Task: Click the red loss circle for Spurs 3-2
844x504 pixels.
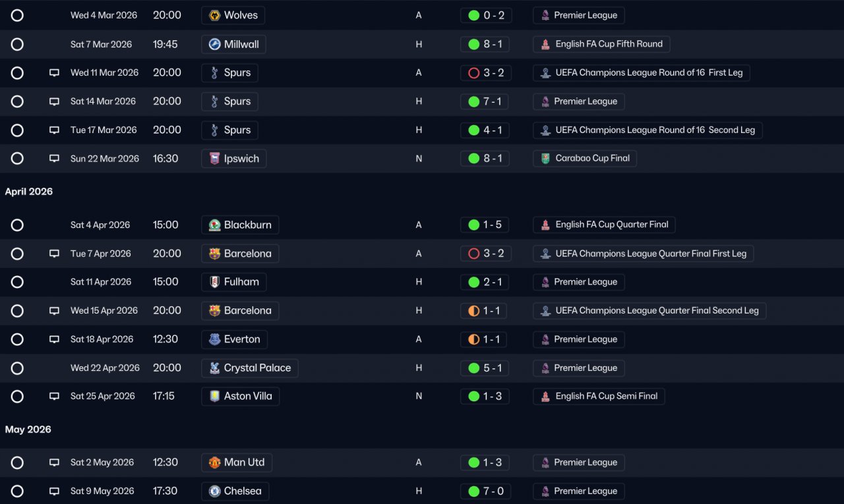Action: 473,72
